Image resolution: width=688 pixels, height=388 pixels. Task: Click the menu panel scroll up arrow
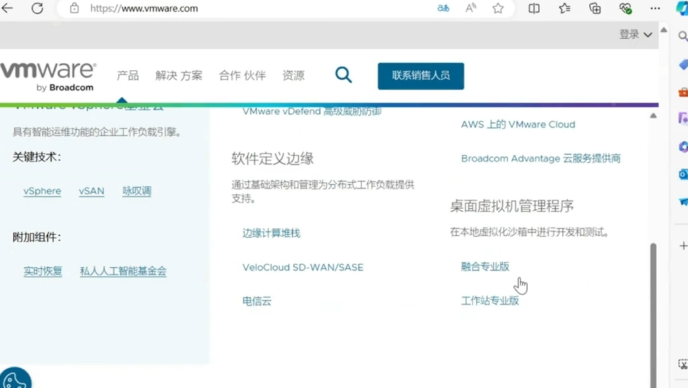(653, 116)
